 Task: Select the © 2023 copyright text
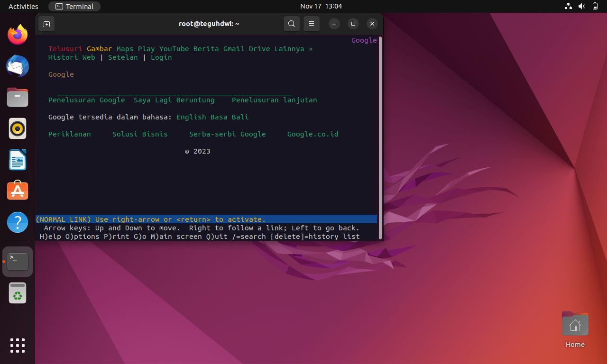click(198, 151)
